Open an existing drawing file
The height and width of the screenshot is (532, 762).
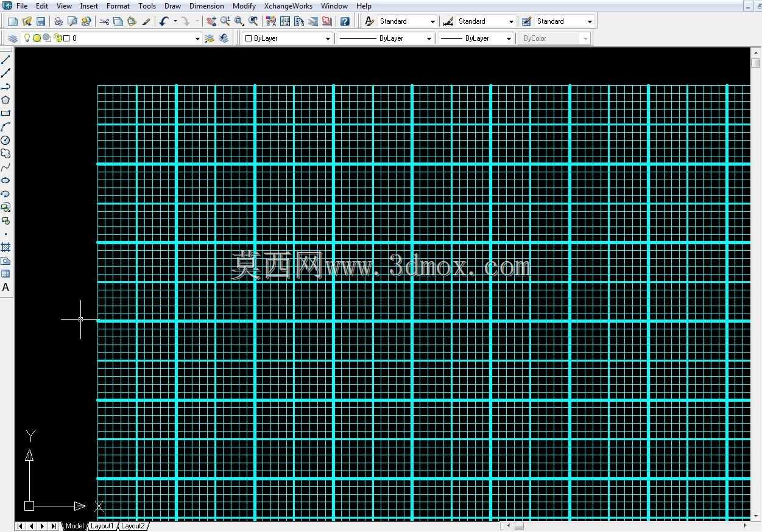[x=27, y=21]
